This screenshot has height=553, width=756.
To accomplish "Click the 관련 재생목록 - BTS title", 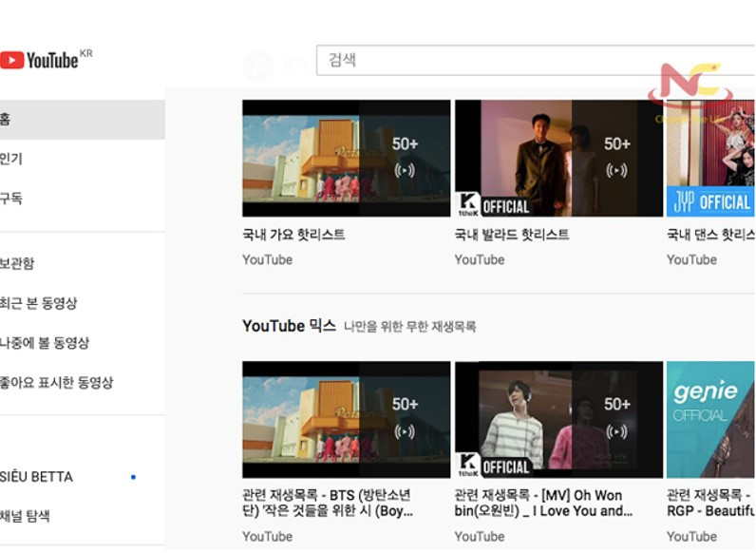I will [328, 504].
